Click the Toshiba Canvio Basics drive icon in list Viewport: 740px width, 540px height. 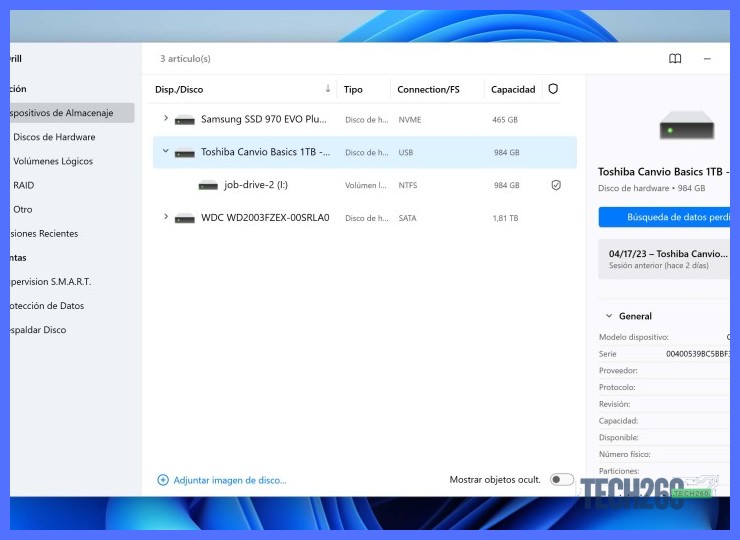[185, 153]
